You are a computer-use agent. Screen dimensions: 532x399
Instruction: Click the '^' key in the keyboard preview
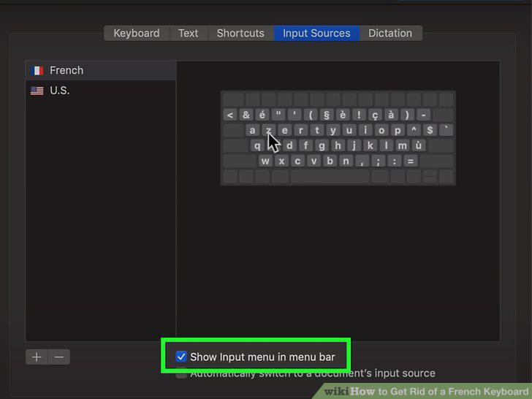click(x=414, y=130)
